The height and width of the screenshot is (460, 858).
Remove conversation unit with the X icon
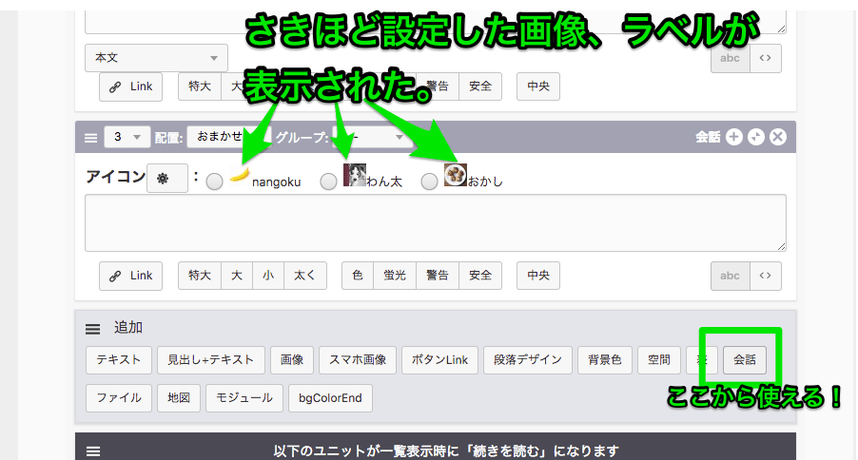(x=778, y=137)
